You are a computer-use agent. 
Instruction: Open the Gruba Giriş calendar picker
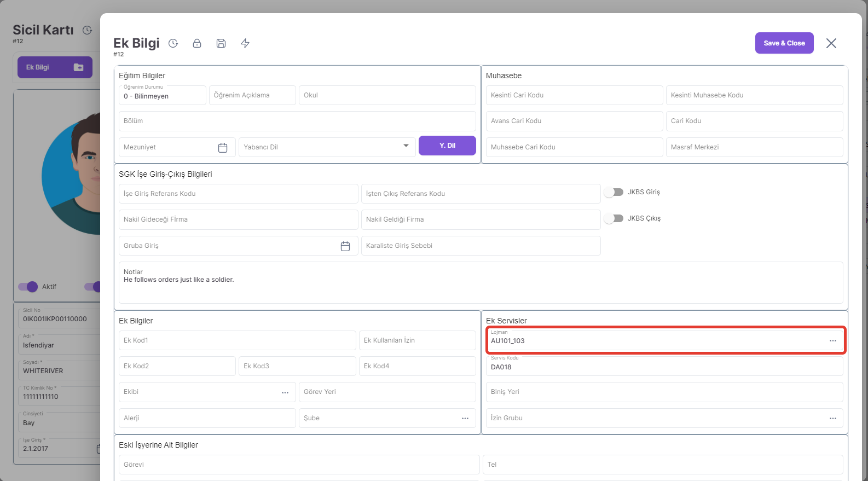[x=345, y=246]
